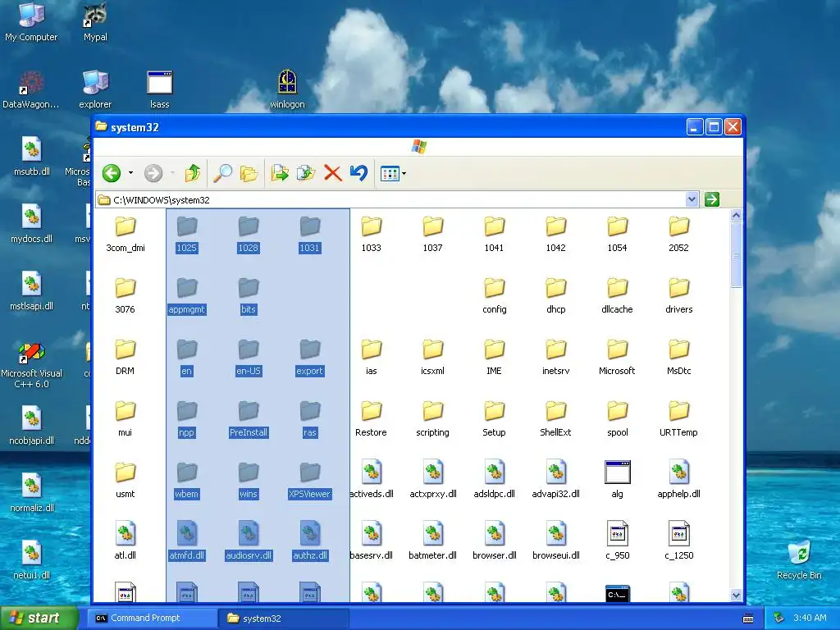The image size is (840, 630).
Task: Select My Computer desktop icon
Action: coord(31,23)
